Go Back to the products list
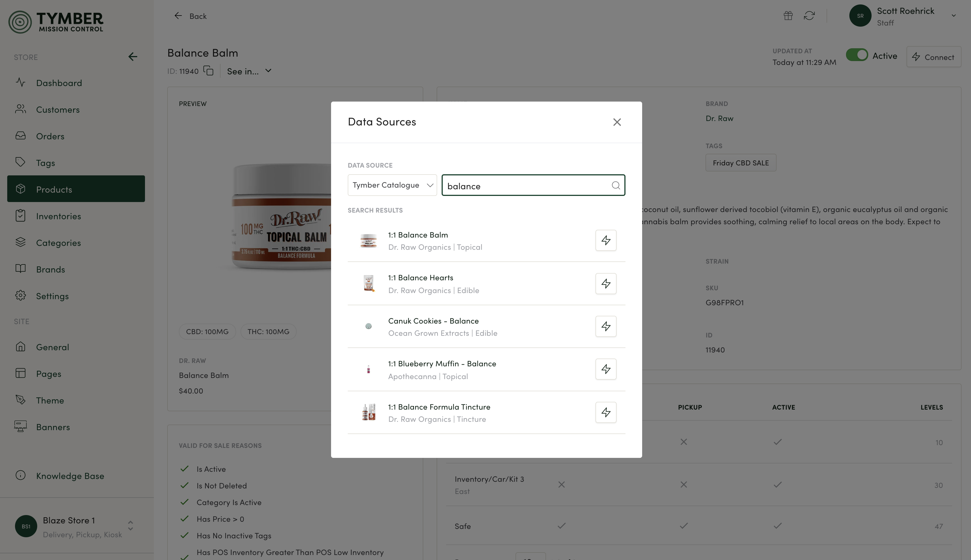This screenshot has height=560, width=971. [x=191, y=16]
